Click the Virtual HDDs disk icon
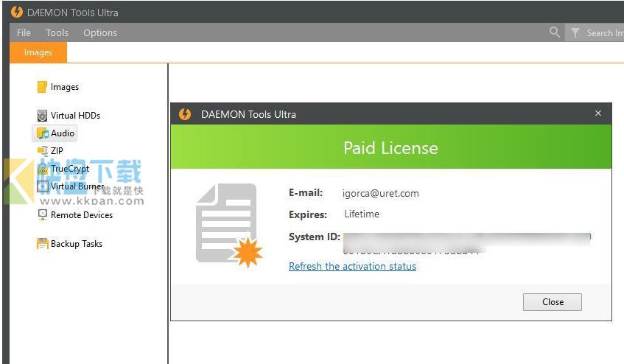The height and width of the screenshot is (364, 624). point(42,116)
